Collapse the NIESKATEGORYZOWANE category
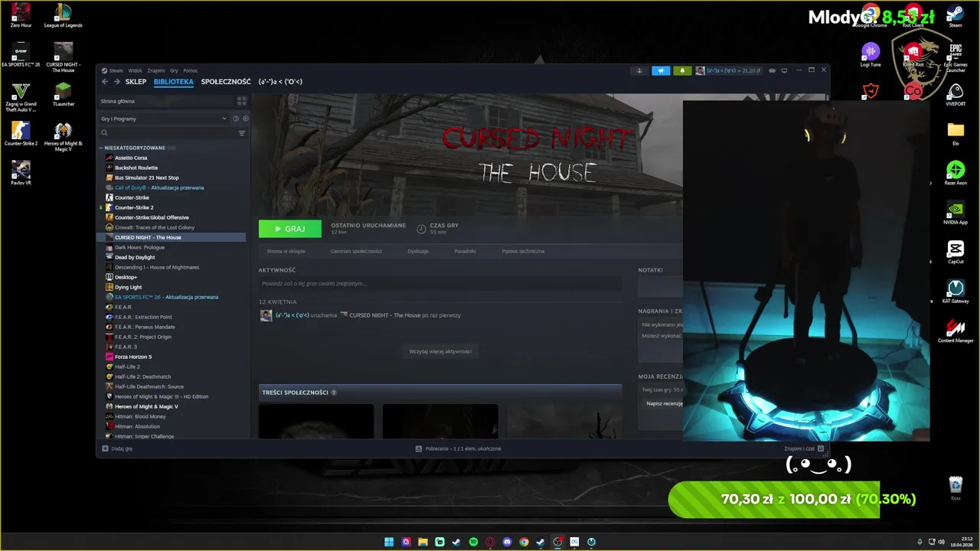The width and height of the screenshot is (980, 551). tap(101, 148)
